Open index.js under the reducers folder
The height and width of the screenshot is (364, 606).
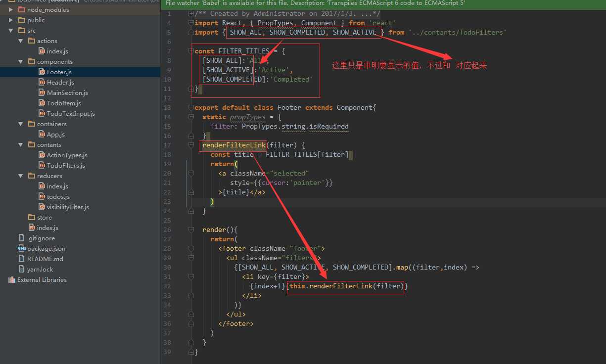tap(57, 186)
